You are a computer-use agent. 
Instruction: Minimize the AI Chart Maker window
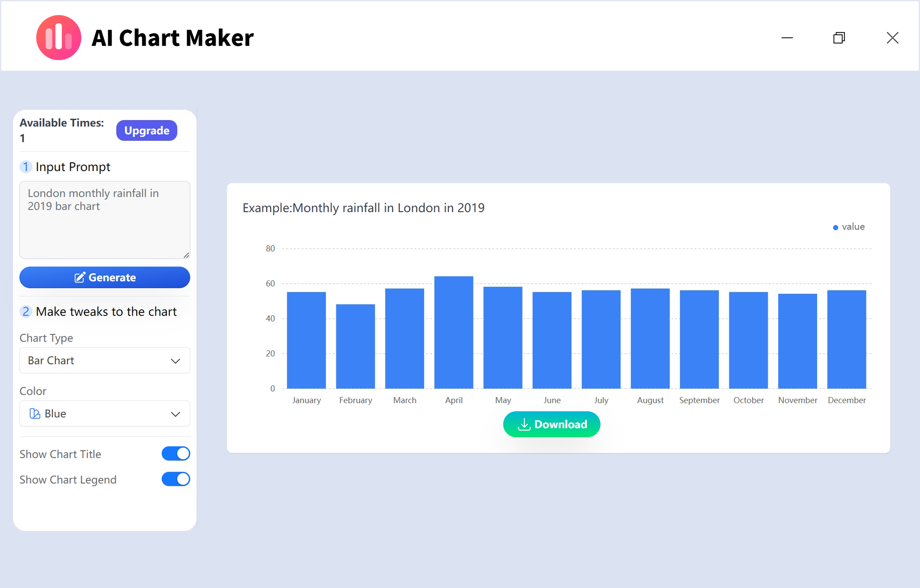787,38
